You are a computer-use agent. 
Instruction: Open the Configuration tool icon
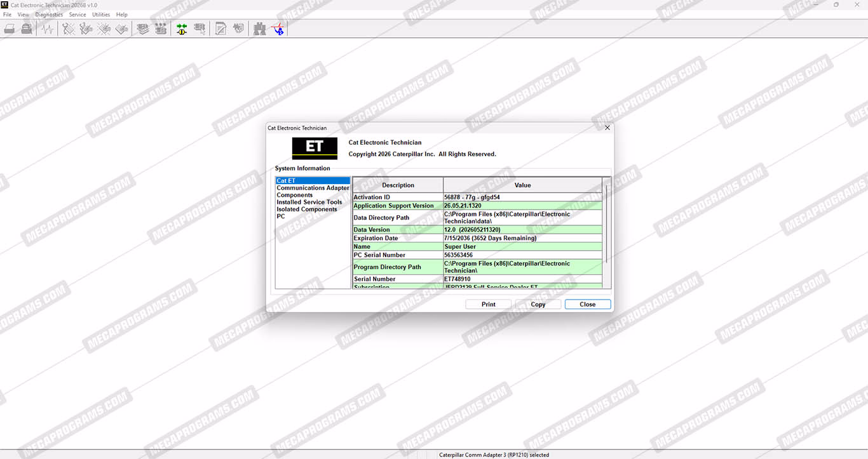pos(161,29)
